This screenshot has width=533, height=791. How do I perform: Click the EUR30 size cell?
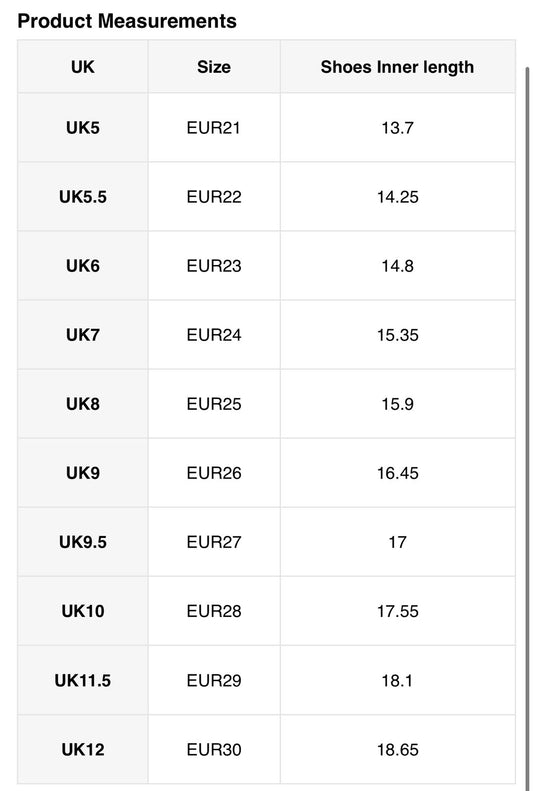point(214,750)
